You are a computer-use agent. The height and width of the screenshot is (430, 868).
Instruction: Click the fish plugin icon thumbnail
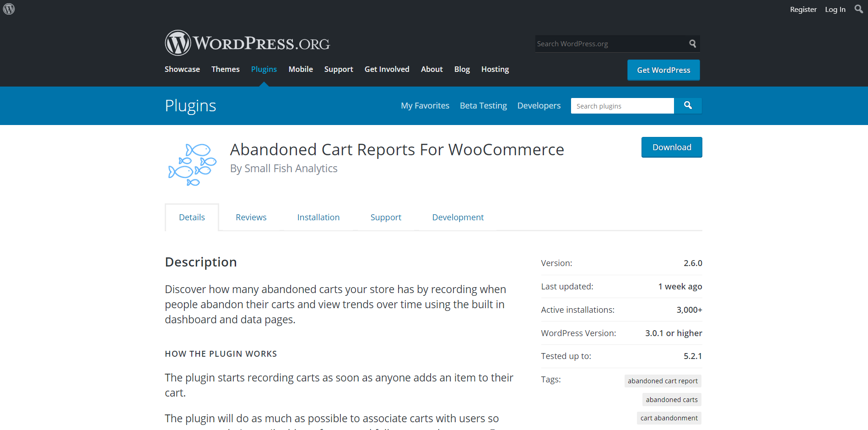pyautogui.click(x=192, y=165)
